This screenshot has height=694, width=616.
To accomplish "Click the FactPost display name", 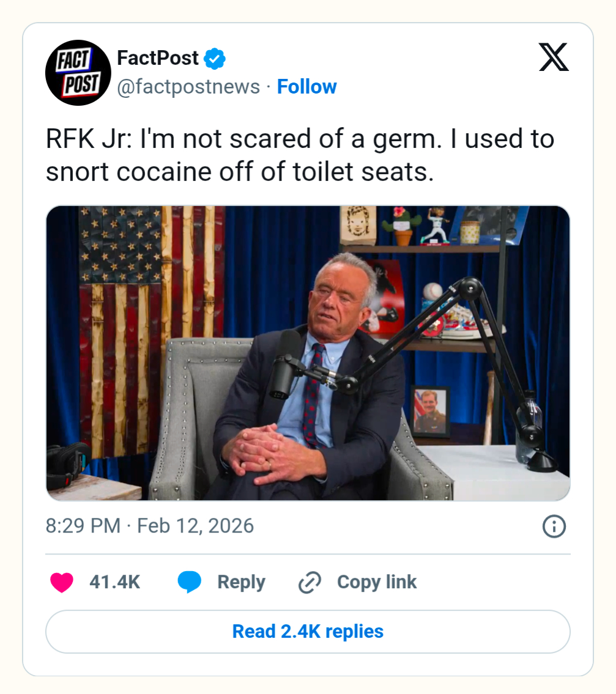I will point(157,58).
